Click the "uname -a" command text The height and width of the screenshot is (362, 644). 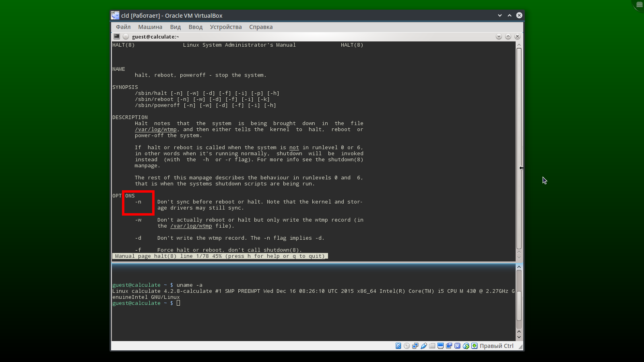pyautogui.click(x=190, y=285)
